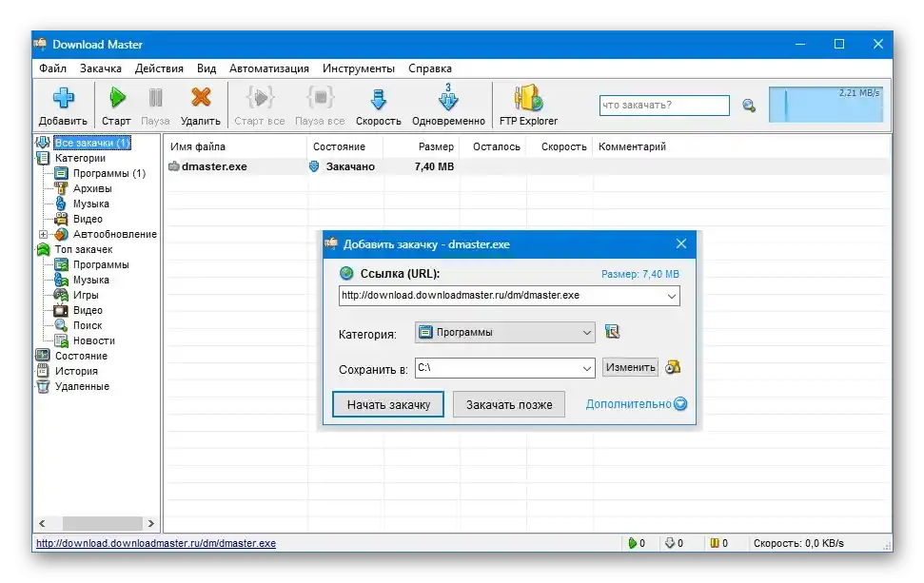Click queued downloads counter icon in status bar
Screen dimensions: 924x583
(x=669, y=543)
